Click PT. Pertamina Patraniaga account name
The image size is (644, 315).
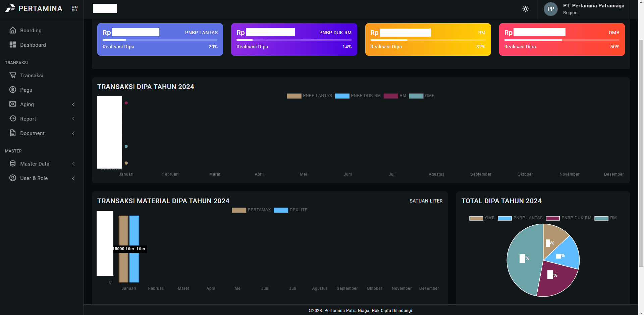[x=594, y=6]
